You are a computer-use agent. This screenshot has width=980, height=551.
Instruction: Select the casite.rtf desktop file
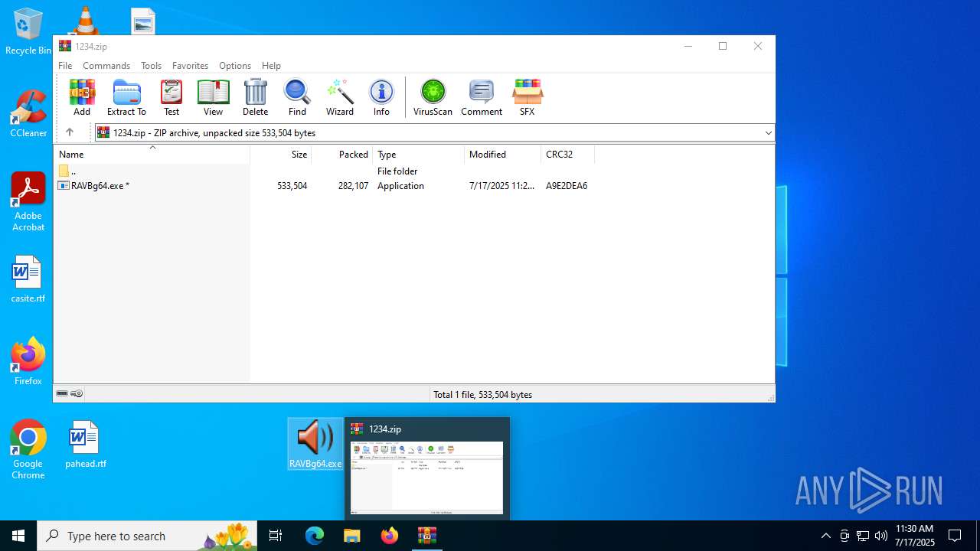28,279
